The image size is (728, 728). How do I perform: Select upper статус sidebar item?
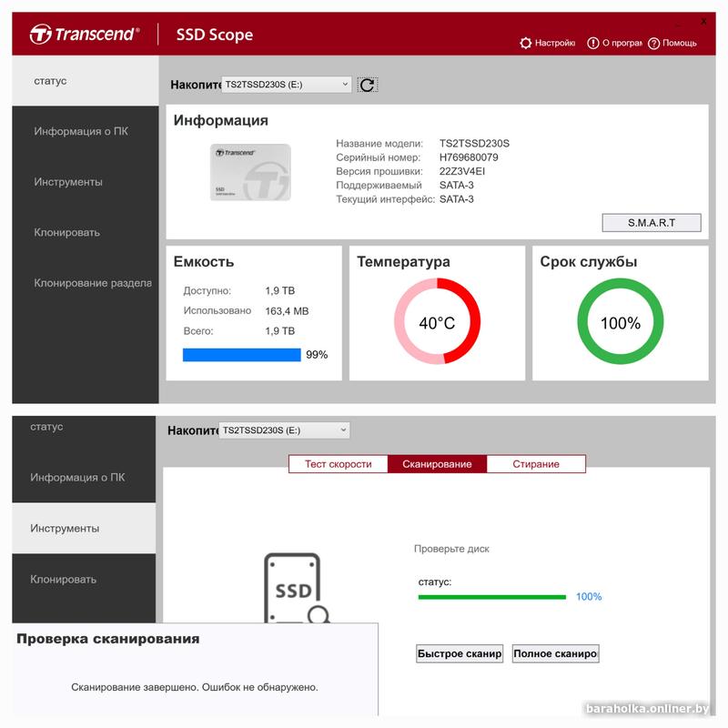pyautogui.click(x=86, y=81)
